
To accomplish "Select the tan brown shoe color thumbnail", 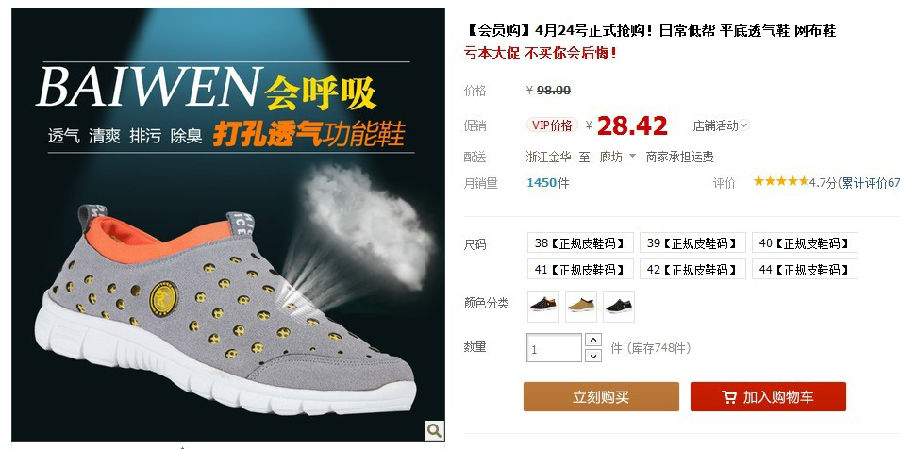I will point(581,307).
